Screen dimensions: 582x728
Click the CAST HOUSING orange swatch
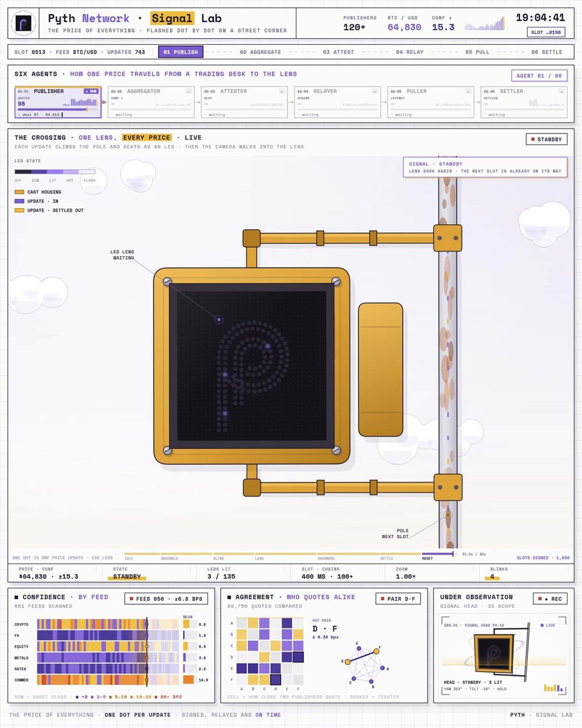(x=19, y=192)
